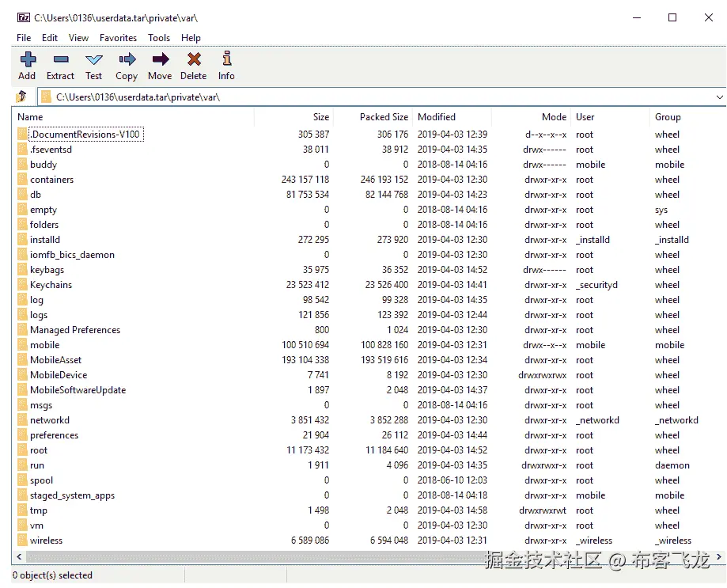Click the horizontal scrollbar right arrow
Viewport: 727px width, 588px height.
click(x=719, y=556)
